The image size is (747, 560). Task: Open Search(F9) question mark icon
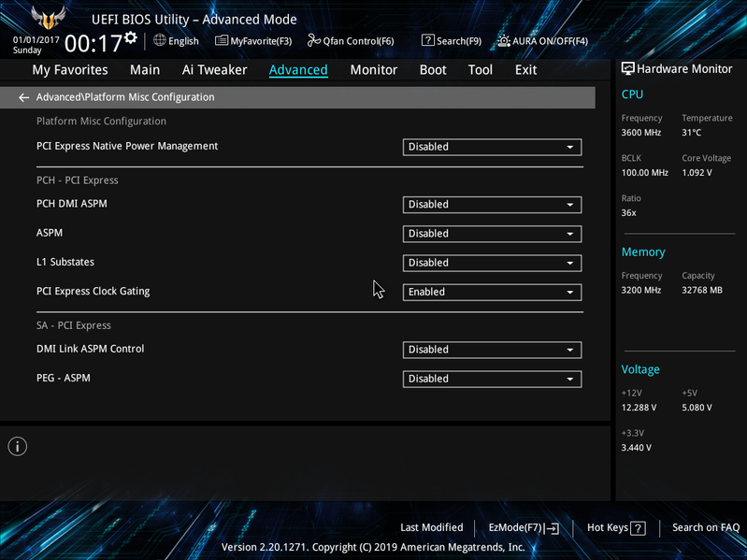[x=428, y=40]
